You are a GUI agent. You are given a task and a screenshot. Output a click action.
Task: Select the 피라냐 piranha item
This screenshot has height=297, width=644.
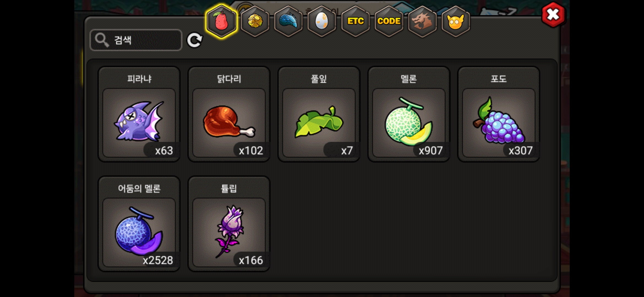pos(139,114)
